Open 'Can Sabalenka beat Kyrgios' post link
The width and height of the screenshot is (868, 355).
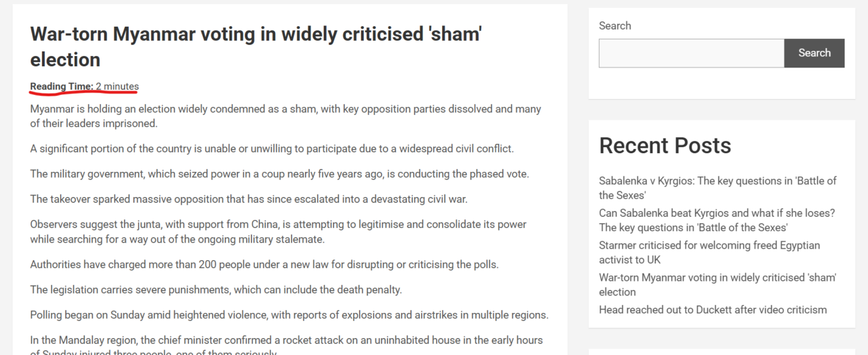click(716, 220)
